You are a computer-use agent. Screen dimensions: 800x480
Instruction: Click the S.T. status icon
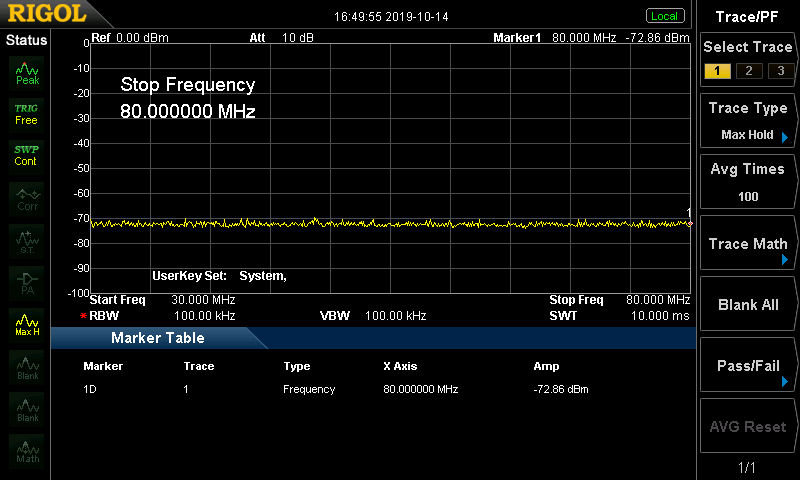pyautogui.click(x=27, y=239)
